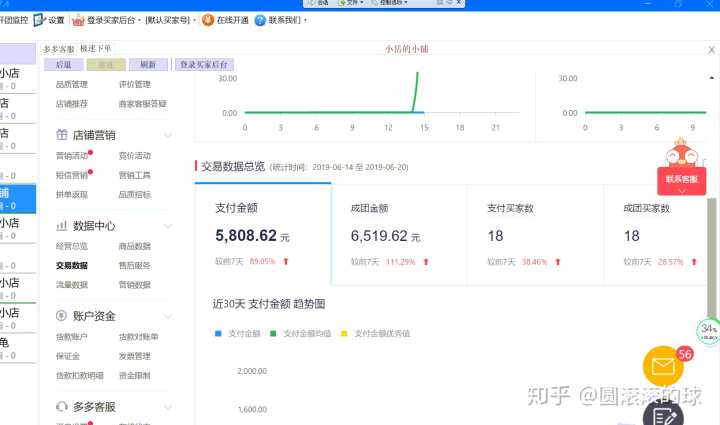Click the 店铺营销 gift icon
720x425 pixels.
point(62,135)
